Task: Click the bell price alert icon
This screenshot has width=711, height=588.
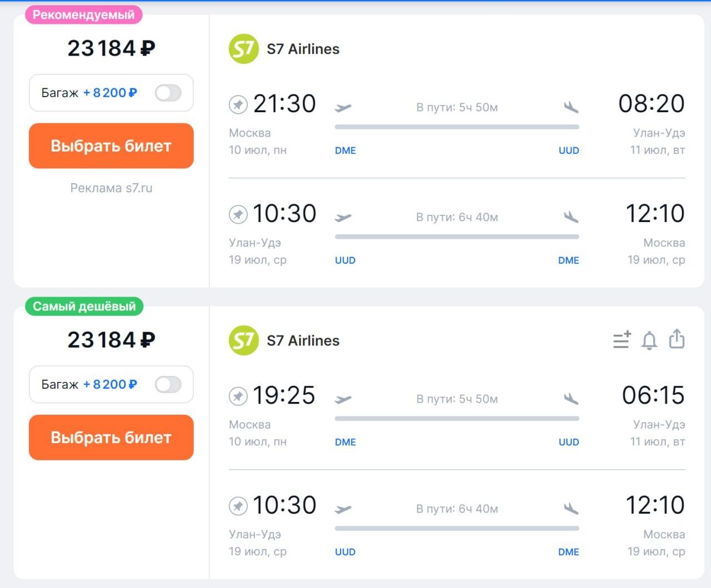Action: pos(649,340)
